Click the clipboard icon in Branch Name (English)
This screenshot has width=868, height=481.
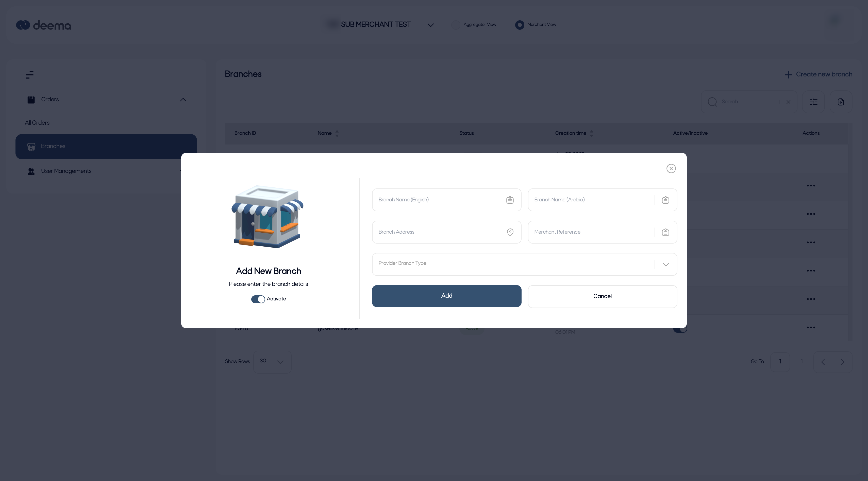[x=510, y=200]
